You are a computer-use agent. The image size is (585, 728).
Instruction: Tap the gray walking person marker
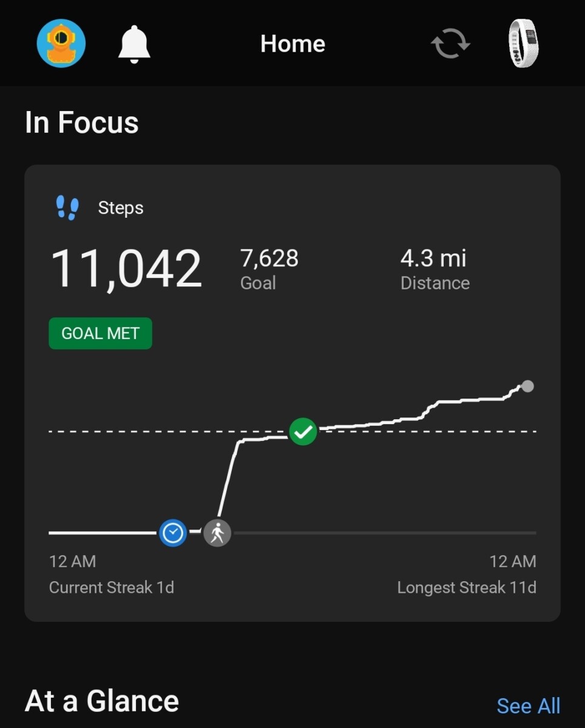[x=217, y=533]
